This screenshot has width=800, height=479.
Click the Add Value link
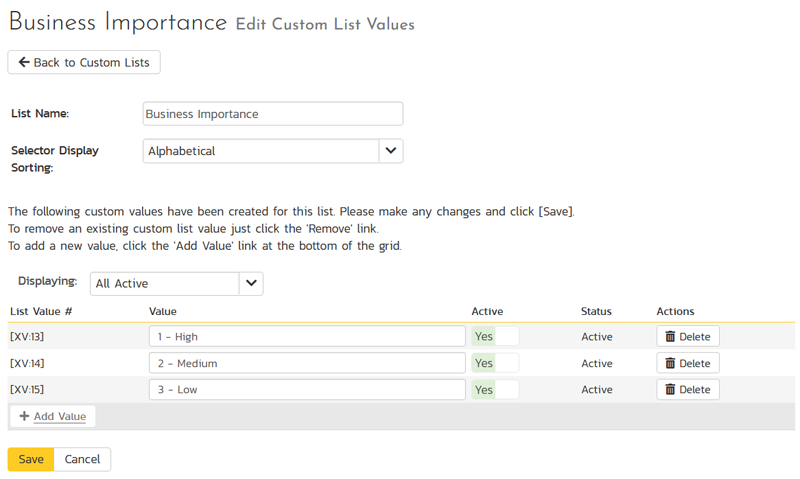pyautogui.click(x=60, y=417)
